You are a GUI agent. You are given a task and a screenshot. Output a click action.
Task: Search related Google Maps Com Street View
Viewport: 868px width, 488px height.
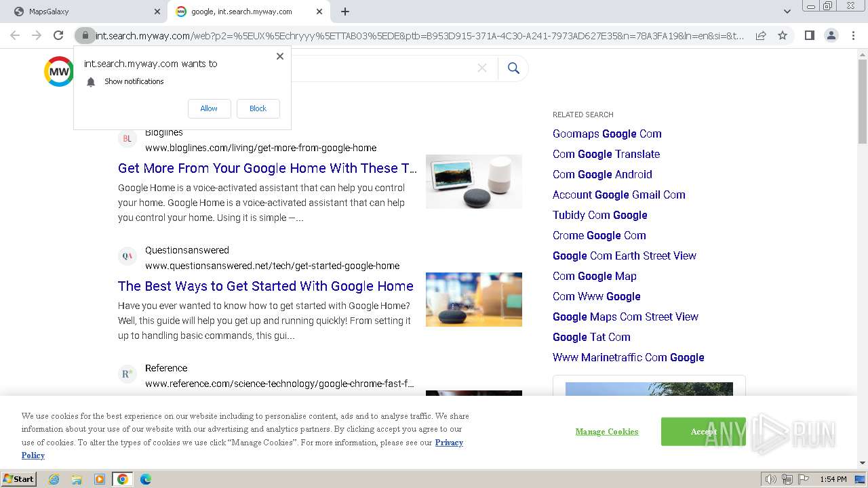tap(625, 317)
